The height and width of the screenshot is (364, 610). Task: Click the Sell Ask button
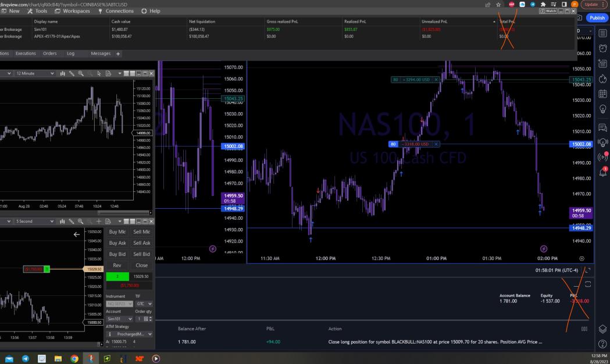(x=142, y=242)
